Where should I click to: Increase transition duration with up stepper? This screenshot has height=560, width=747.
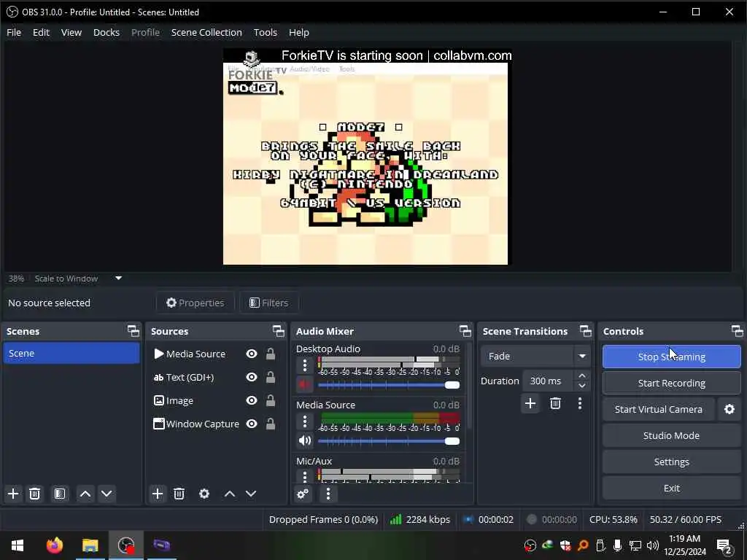(x=581, y=376)
